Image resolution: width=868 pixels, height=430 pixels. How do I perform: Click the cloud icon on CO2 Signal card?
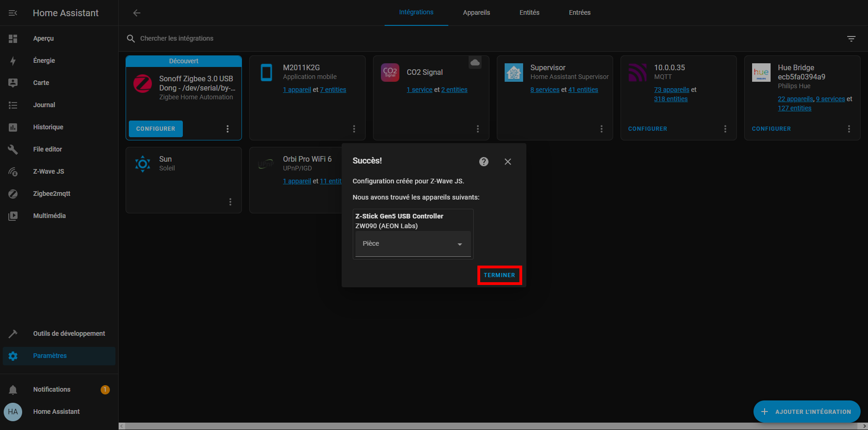(x=475, y=62)
